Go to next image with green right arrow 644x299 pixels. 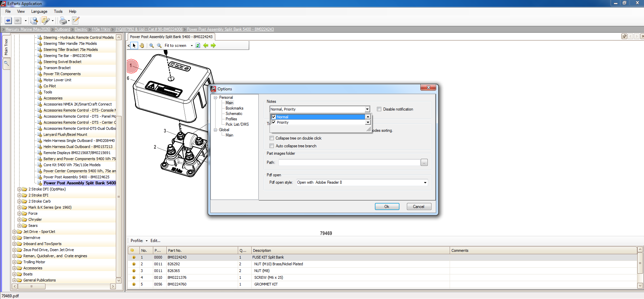click(x=213, y=46)
